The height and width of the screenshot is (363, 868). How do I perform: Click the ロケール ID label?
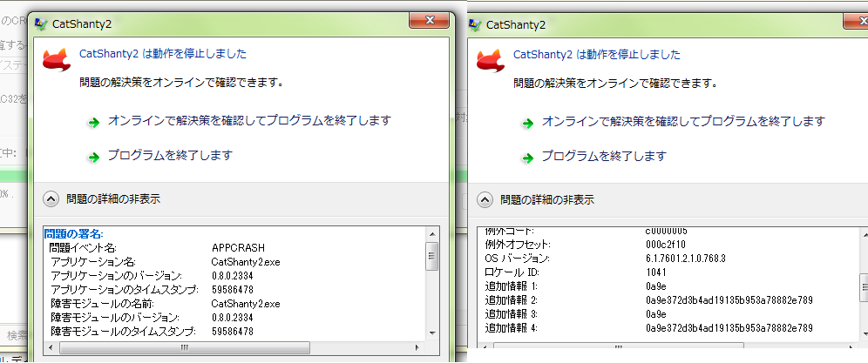coord(512,272)
